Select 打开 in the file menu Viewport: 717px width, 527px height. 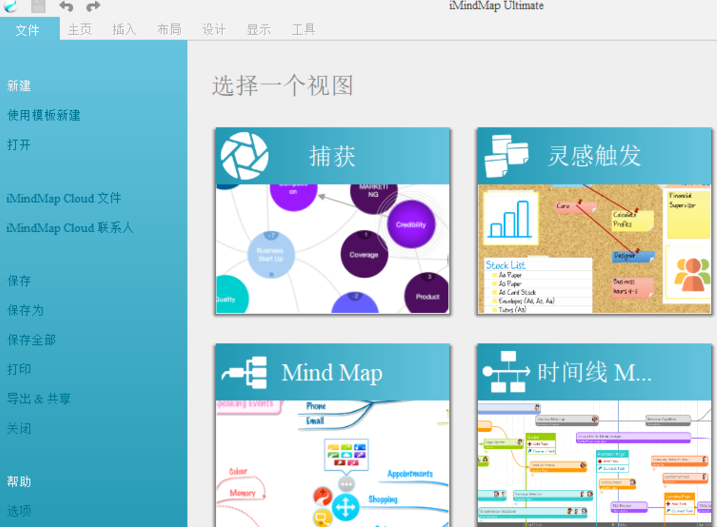19,145
